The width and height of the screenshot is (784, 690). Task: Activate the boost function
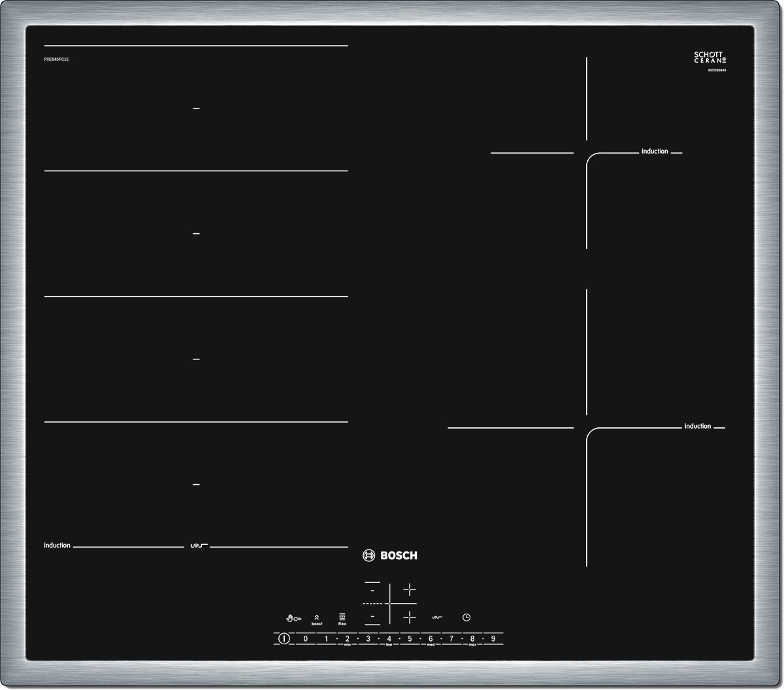pos(317,619)
